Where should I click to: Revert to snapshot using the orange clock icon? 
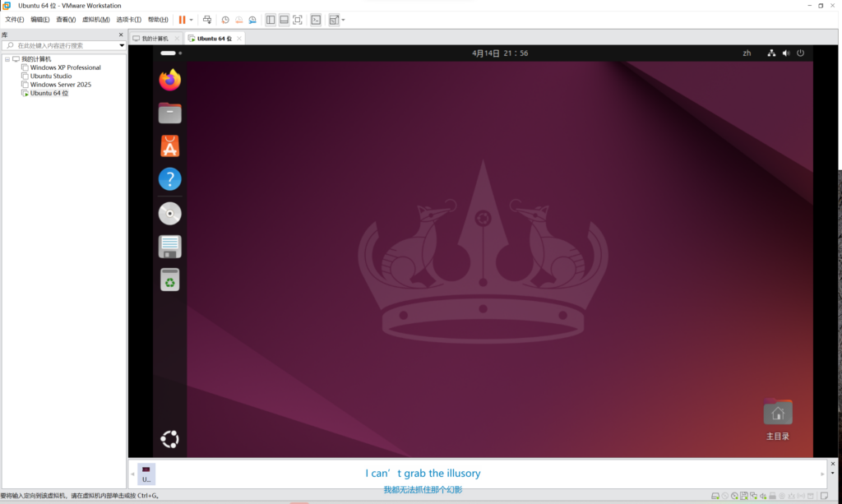coord(239,20)
